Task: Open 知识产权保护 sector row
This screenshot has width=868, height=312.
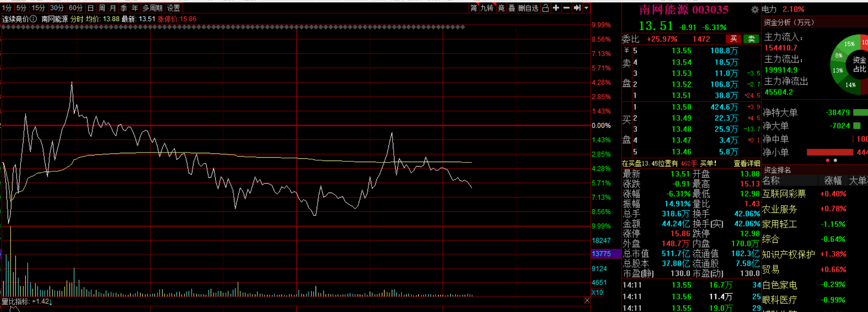Action: coord(815,254)
